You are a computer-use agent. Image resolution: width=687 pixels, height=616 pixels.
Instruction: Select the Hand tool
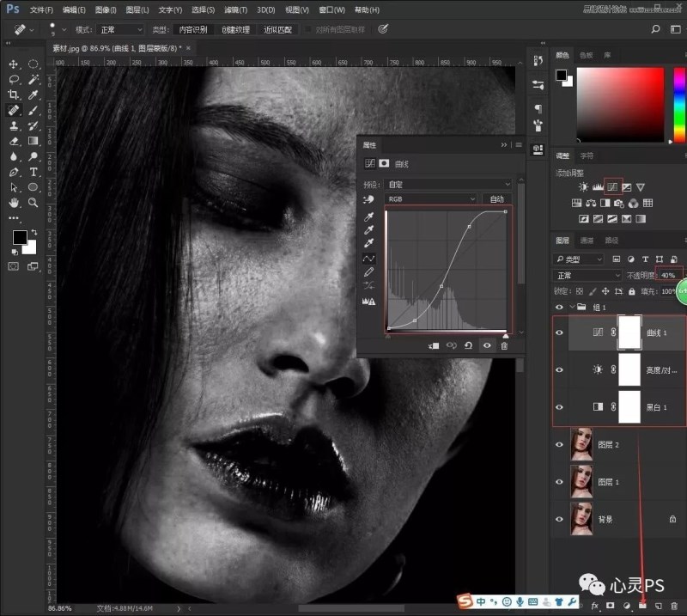tap(13, 203)
